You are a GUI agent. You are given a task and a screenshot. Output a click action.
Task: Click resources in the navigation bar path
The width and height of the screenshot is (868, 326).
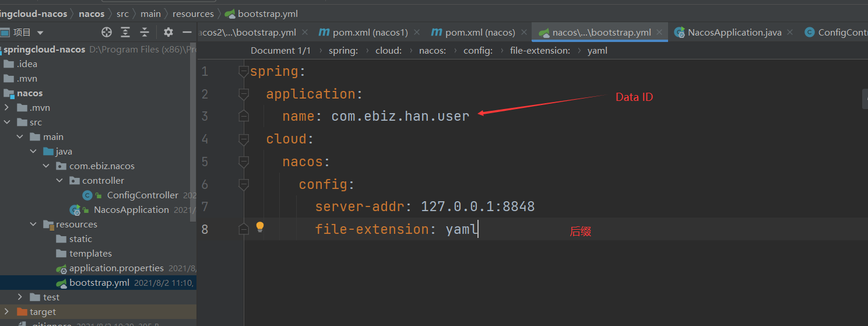click(193, 13)
